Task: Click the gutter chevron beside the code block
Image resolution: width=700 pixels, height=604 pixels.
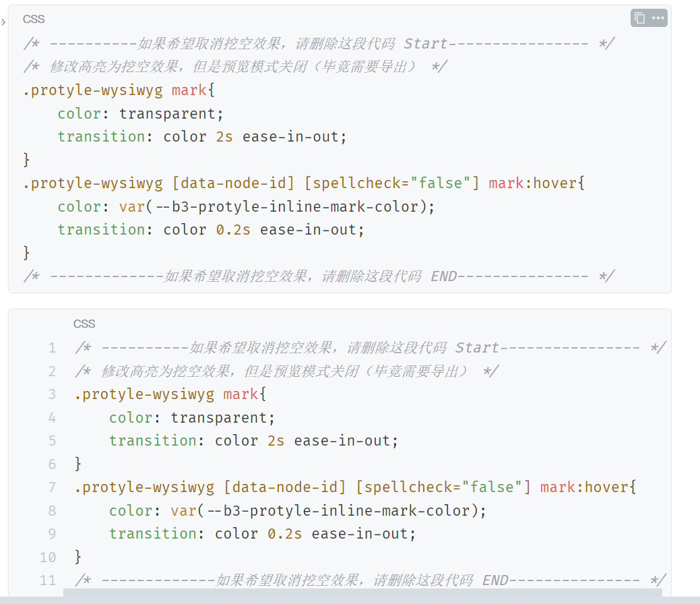Action: 3,22
